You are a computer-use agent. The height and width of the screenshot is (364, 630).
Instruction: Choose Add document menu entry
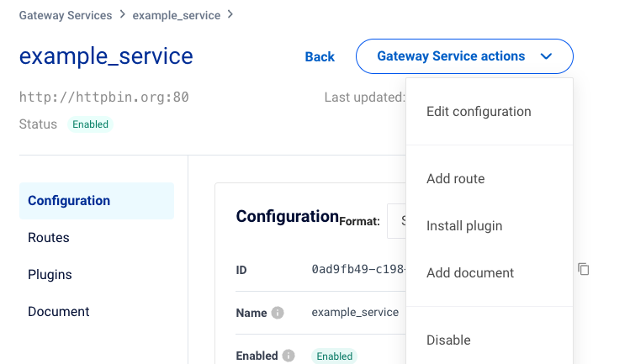[470, 273]
